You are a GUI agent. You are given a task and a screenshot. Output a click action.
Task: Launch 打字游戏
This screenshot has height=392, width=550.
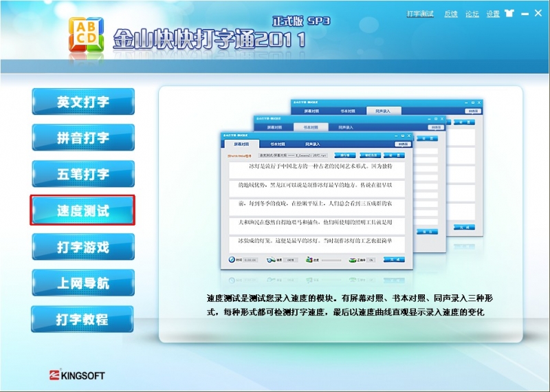83,247
